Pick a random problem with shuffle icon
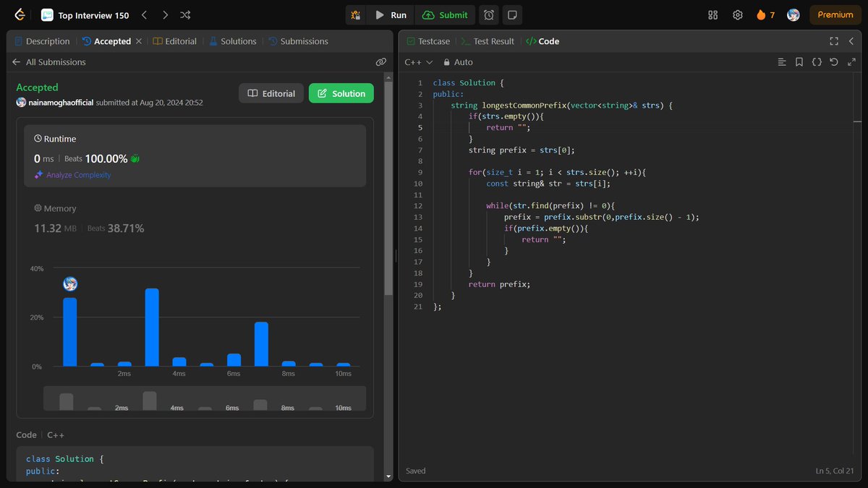868x488 pixels. point(185,14)
